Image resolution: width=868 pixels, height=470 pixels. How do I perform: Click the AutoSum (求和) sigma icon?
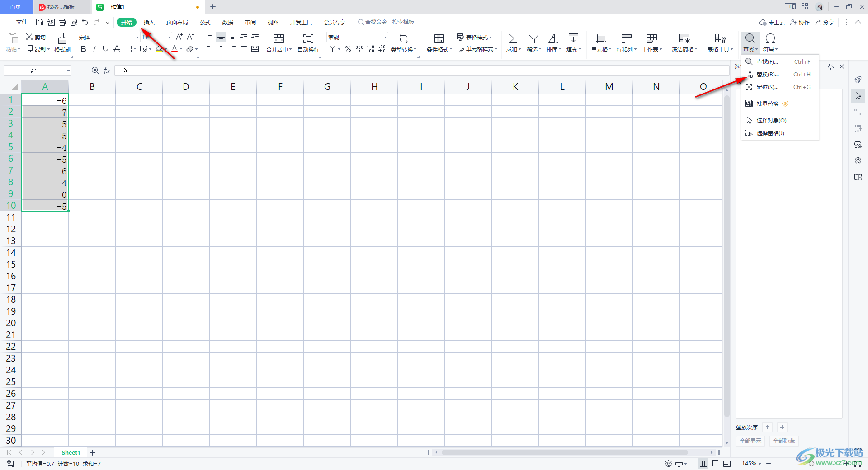tap(513, 38)
